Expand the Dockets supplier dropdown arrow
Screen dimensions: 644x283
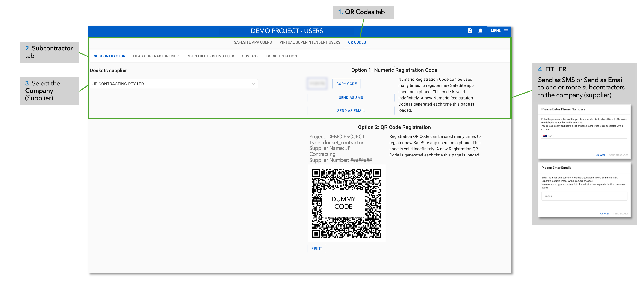point(253,84)
